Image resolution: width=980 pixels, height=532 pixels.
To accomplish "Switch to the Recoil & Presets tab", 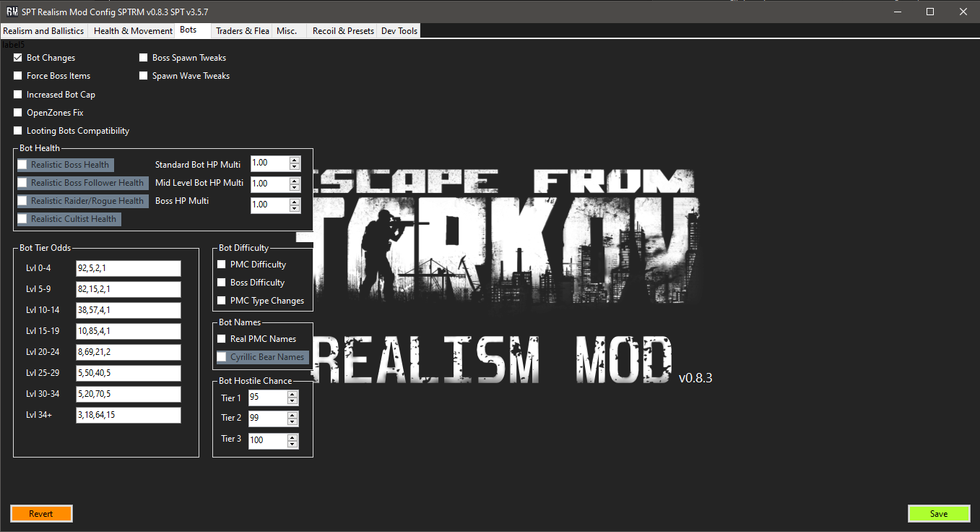I will pyautogui.click(x=343, y=31).
